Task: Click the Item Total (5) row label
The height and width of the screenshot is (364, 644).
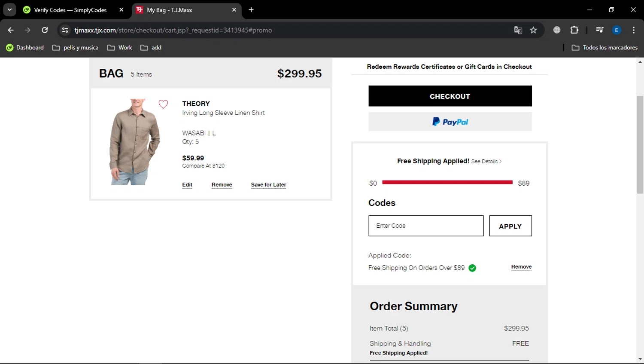Action: click(x=389, y=328)
